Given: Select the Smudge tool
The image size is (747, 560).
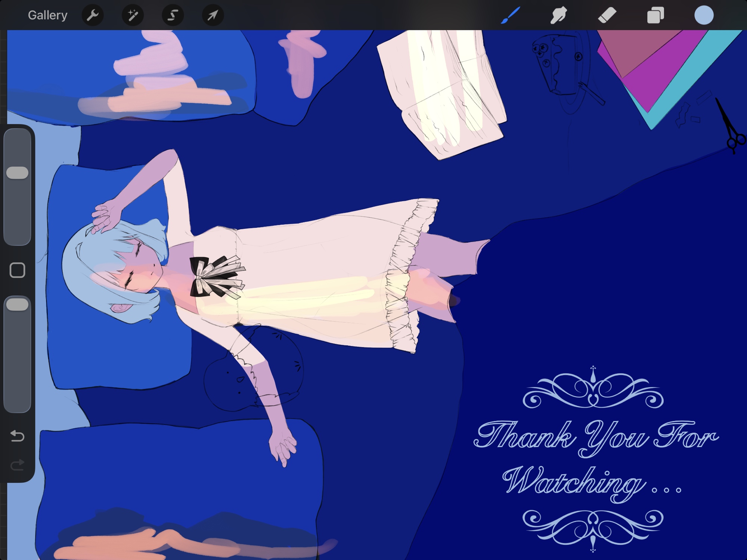Looking at the screenshot, I should [x=558, y=15].
